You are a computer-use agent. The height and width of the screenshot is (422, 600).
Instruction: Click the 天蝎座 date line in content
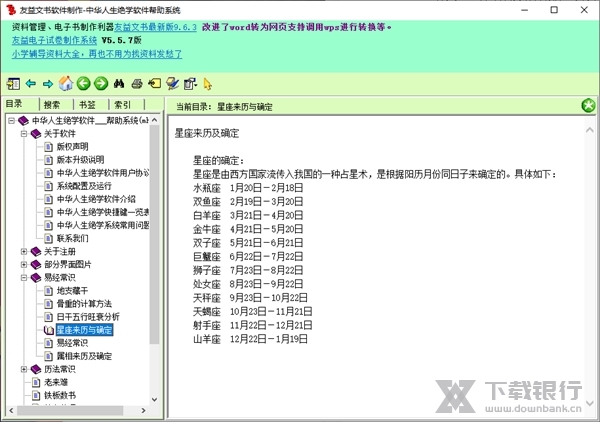pyautogui.click(x=253, y=311)
